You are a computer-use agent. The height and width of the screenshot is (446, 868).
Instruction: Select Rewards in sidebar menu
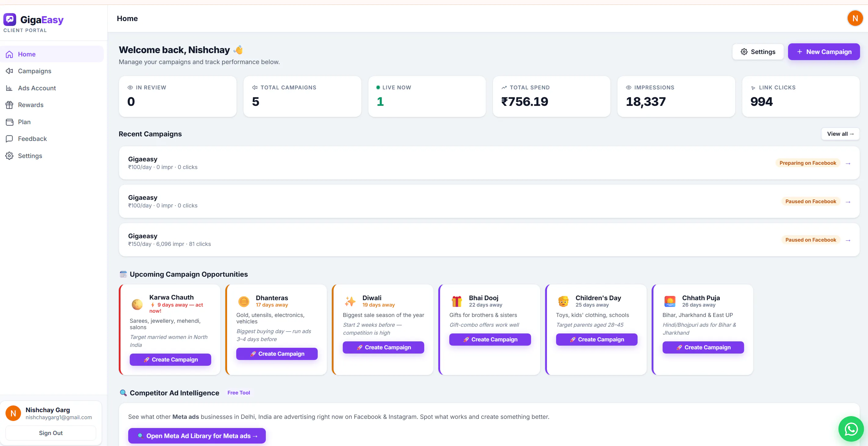click(x=52, y=105)
